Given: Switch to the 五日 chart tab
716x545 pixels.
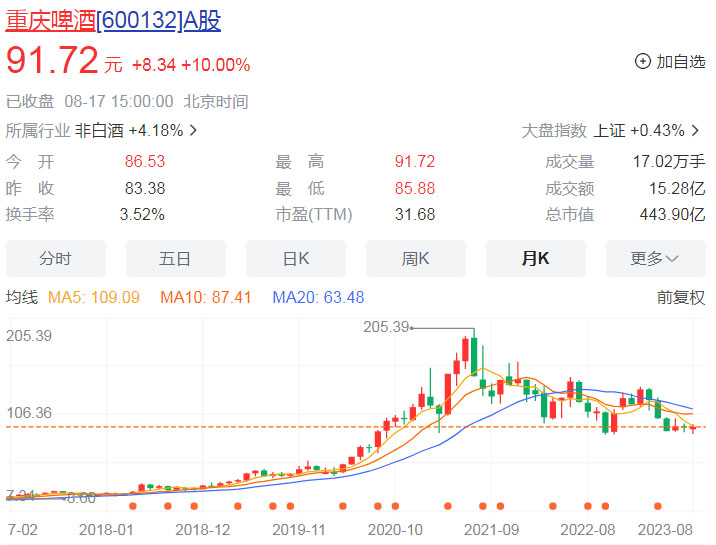Looking at the screenshot, I should [176, 258].
